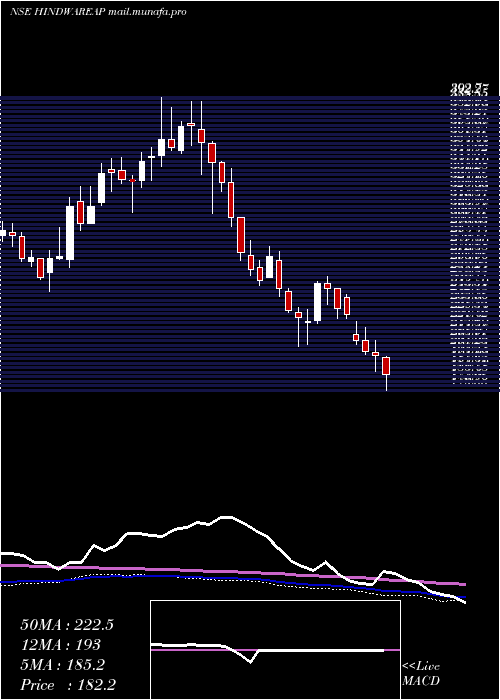
Task: Click the 12MA : 193 reading
Action: point(60,645)
